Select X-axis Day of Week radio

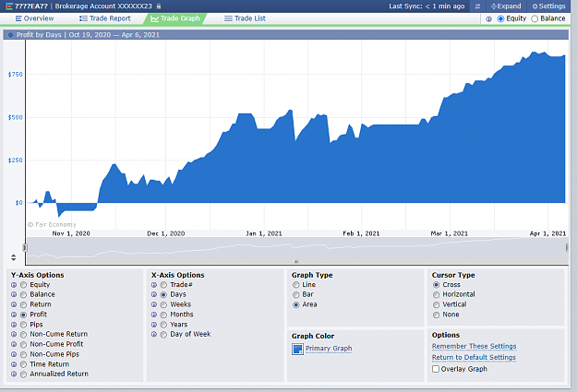(163, 334)
